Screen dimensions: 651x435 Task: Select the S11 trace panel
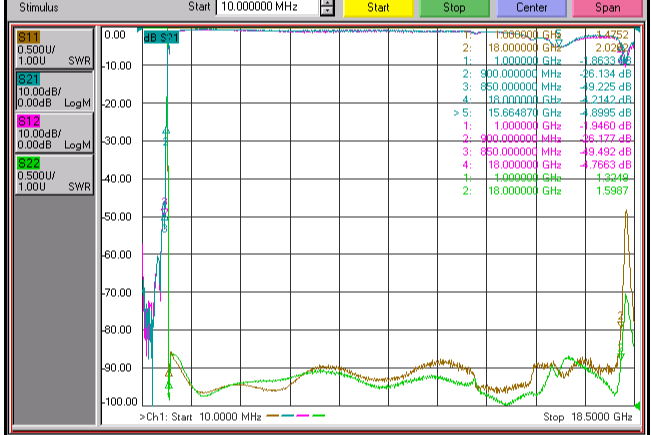(54, 49)
